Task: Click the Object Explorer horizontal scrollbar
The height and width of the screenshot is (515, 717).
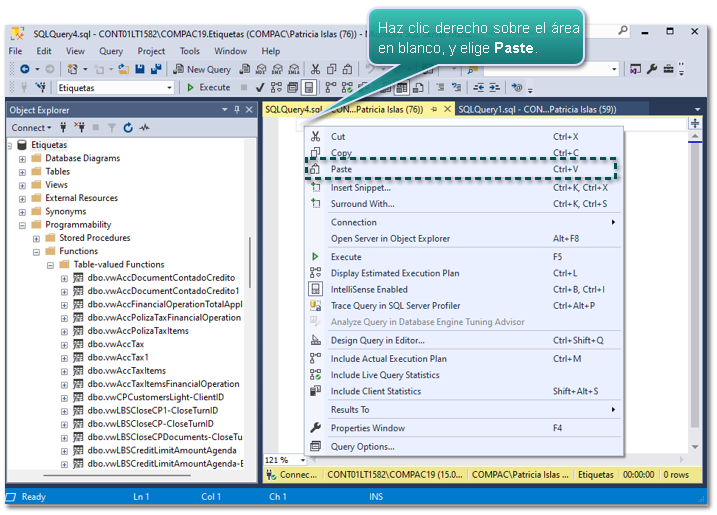Action: [117, 476]
